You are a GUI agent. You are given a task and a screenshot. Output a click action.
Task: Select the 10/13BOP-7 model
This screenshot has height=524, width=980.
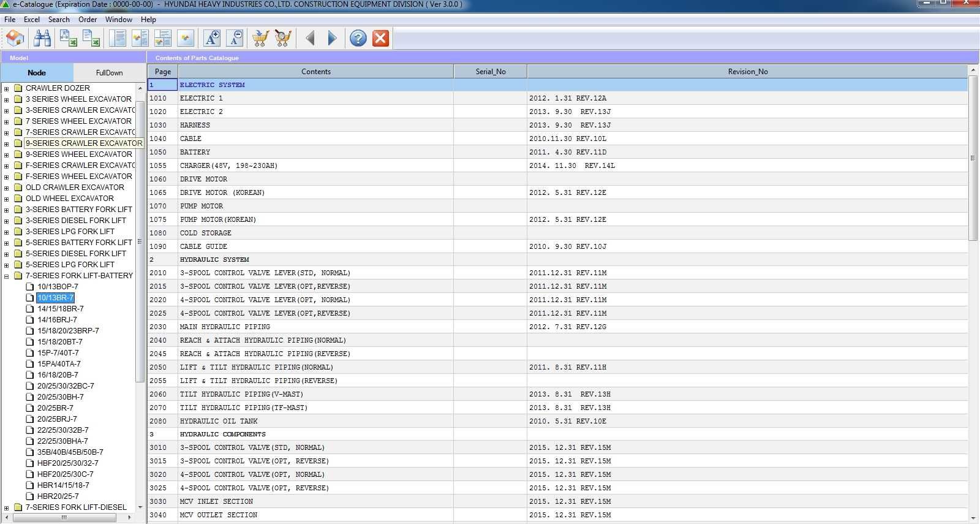[x=58, y=286]
